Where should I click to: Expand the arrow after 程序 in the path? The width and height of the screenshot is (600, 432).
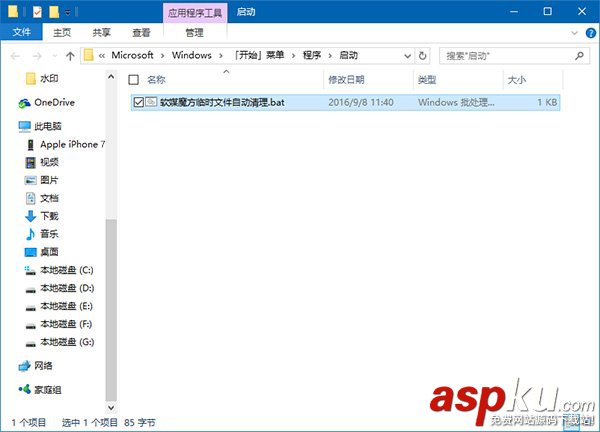tap(330, 56)
